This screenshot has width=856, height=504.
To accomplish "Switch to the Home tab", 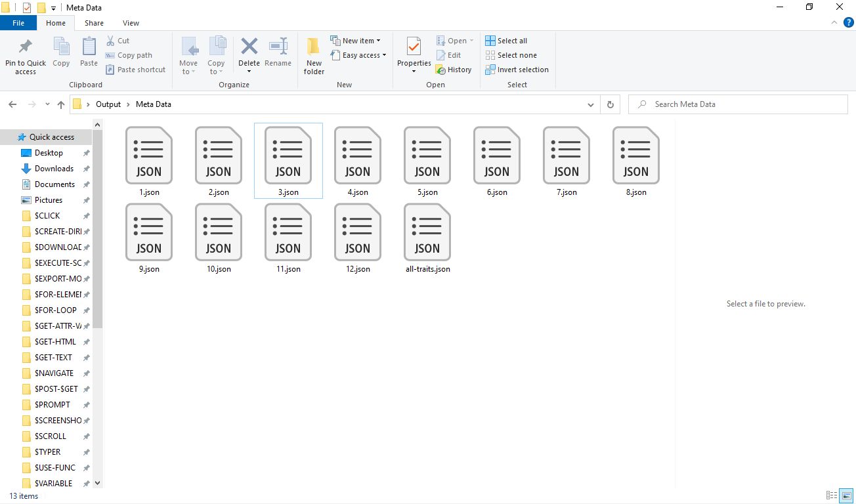I will 56,23.
